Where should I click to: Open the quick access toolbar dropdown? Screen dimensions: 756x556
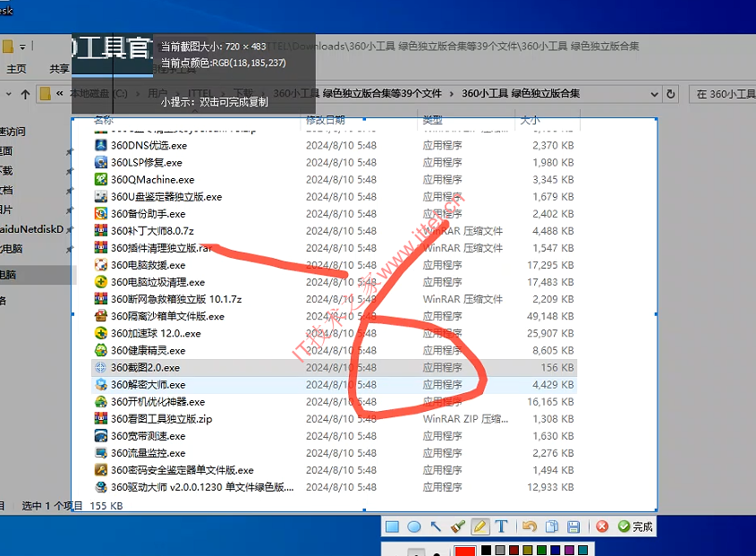click(x=22, y=47)
